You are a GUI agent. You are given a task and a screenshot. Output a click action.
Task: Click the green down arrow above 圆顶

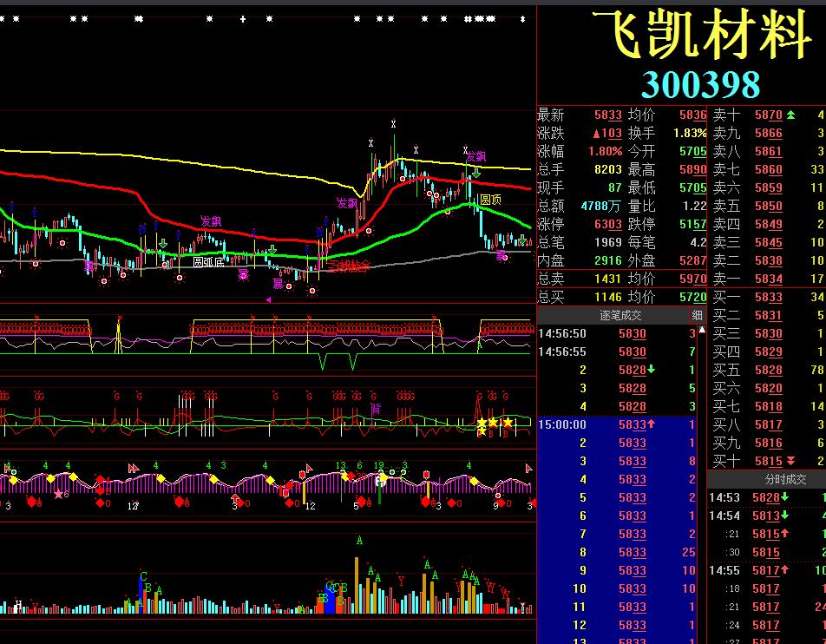tap(476, 173)
